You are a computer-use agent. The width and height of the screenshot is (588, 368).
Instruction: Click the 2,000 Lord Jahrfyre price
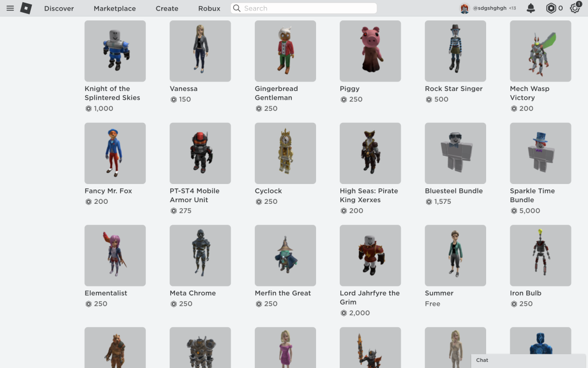(360, 313)
